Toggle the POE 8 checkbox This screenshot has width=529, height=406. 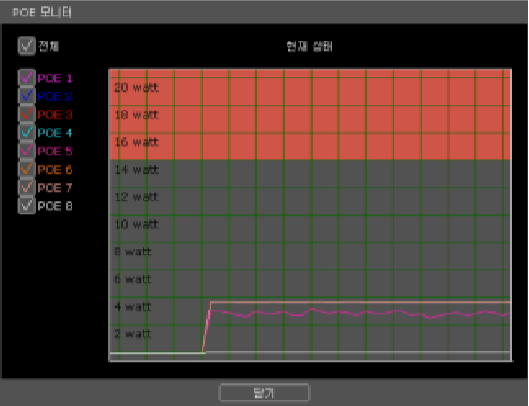tap(27, 206)
